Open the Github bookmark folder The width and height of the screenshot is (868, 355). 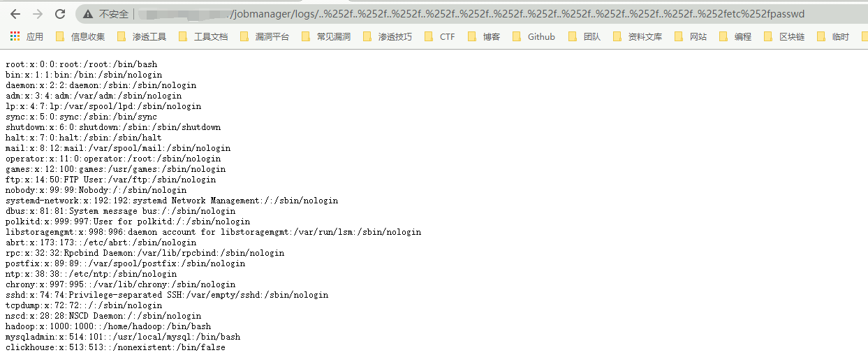(x=534, y=36)
